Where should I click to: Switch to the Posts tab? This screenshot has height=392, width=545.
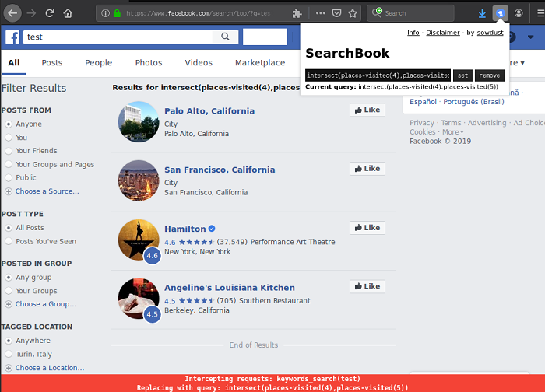pyautogui.click(x=52, y=63)
